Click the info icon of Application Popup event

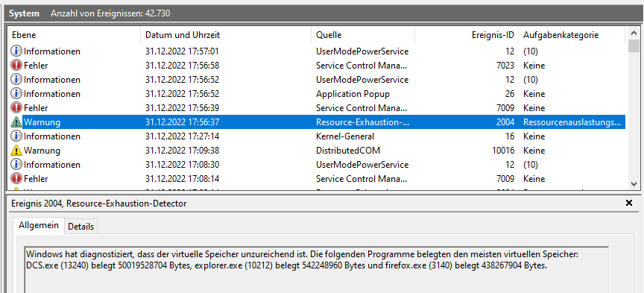click(x=16, y=94)
